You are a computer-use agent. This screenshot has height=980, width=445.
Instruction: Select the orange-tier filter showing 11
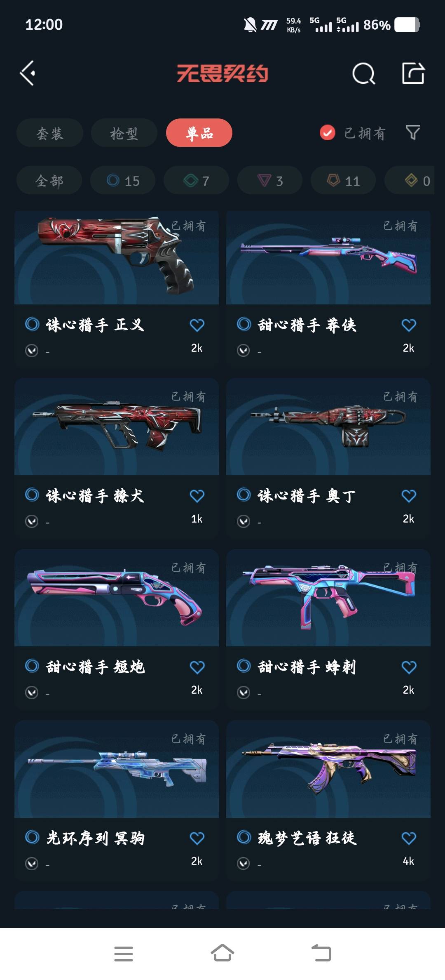tap(343, 180)
